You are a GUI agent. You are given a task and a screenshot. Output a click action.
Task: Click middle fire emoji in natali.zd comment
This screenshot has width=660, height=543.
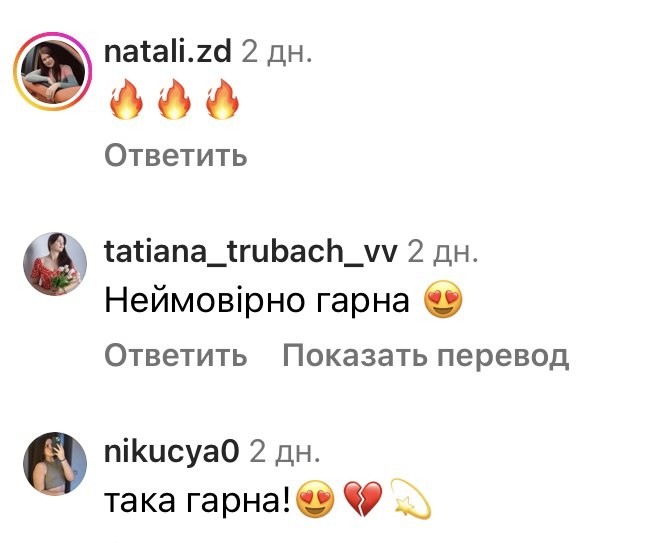coord(174,100)
